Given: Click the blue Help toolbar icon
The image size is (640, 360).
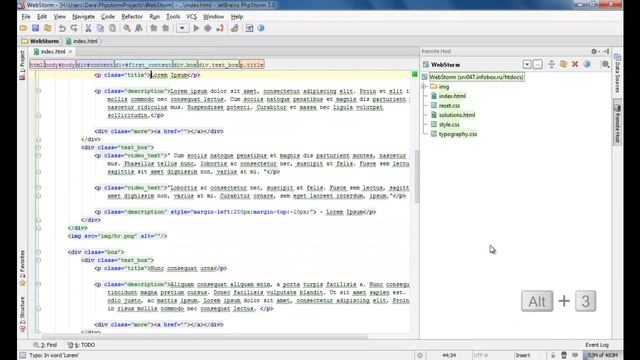Looking at the screenshot, I should (261, 28).
